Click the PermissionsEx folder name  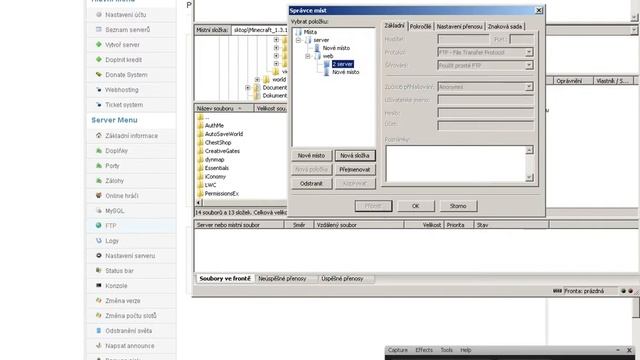[222, 193]
